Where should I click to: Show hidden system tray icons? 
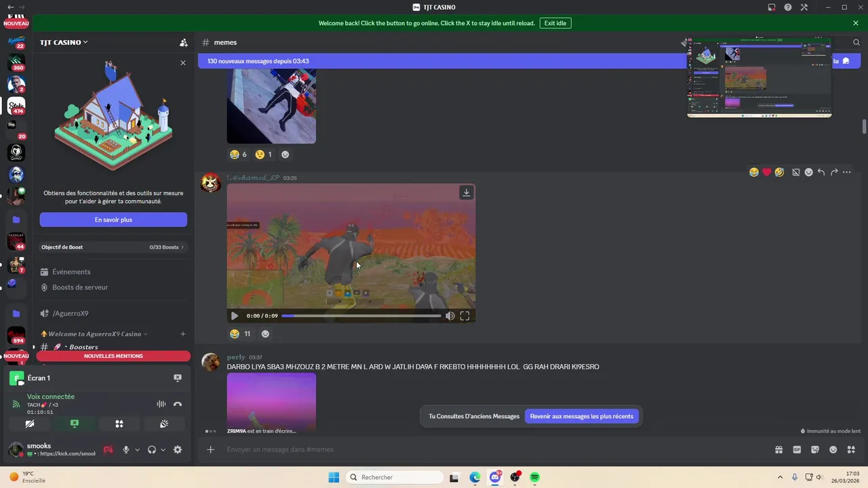tap(780, 477)
